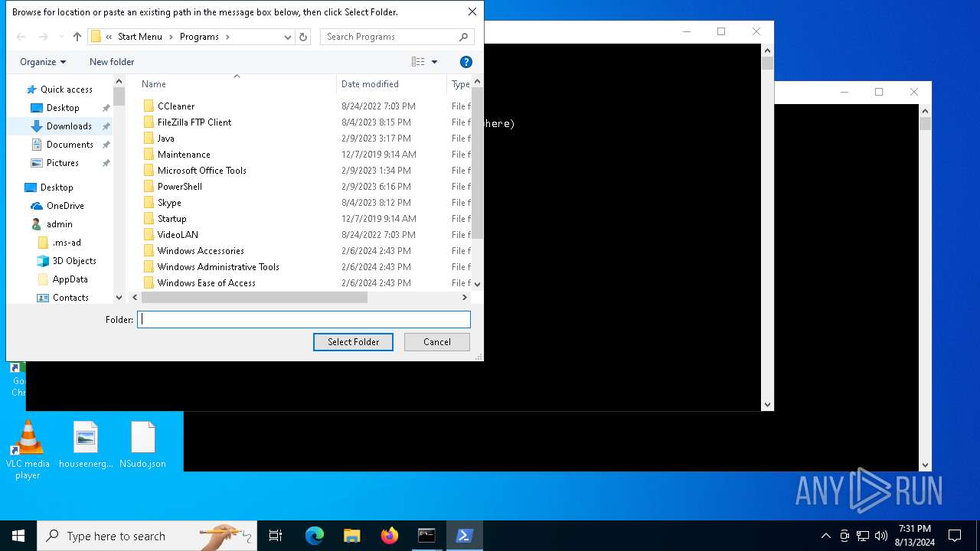Select Quick access in navigation pane
This screenshot has height=551, width=980.
point(66,90)
